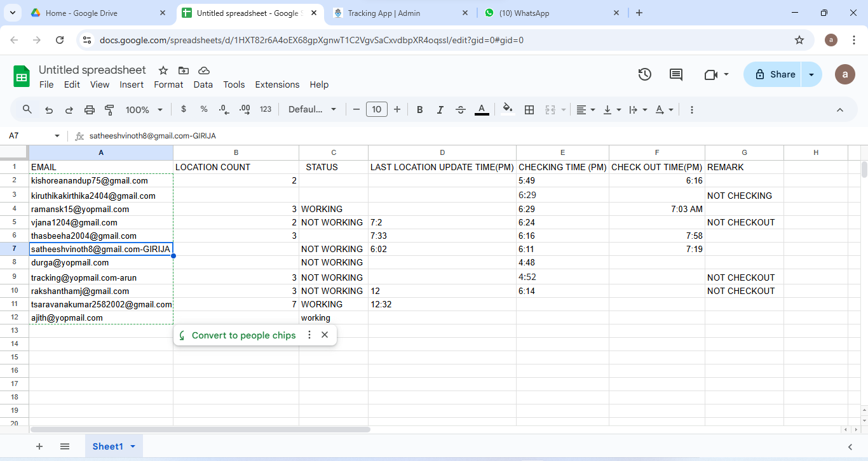Click the Borders icon in toolbar
Screen dimensions: 868x461
[x=529, y=110]
